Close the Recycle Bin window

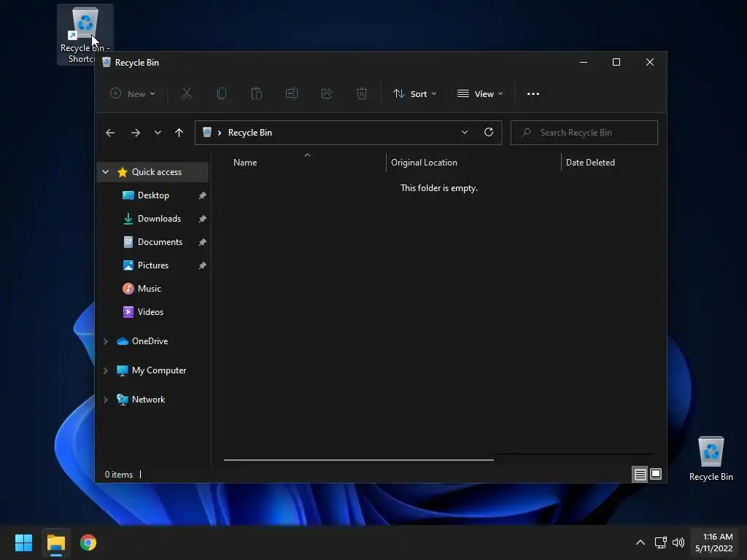coord(650,63)
